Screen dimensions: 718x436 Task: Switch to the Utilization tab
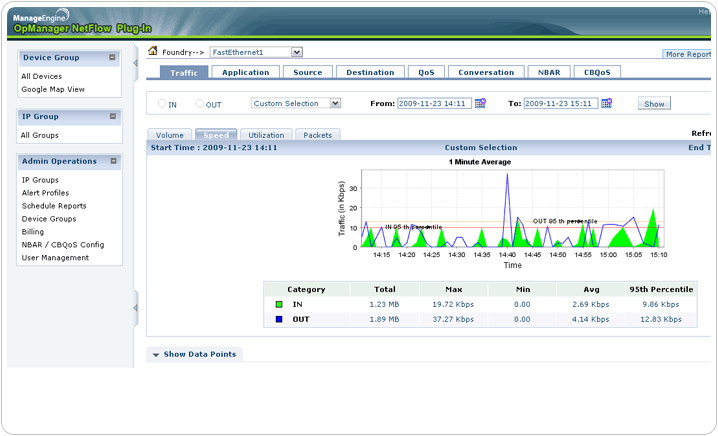tap(265, 134)
